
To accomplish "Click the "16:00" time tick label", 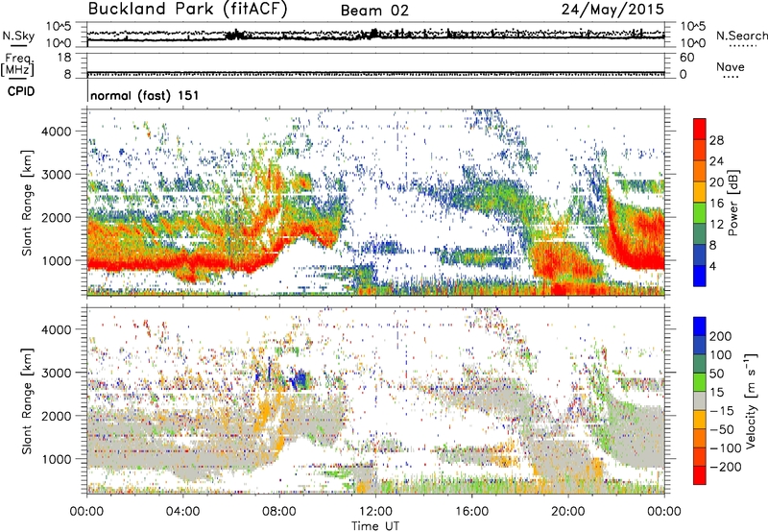I will [471, 512].
